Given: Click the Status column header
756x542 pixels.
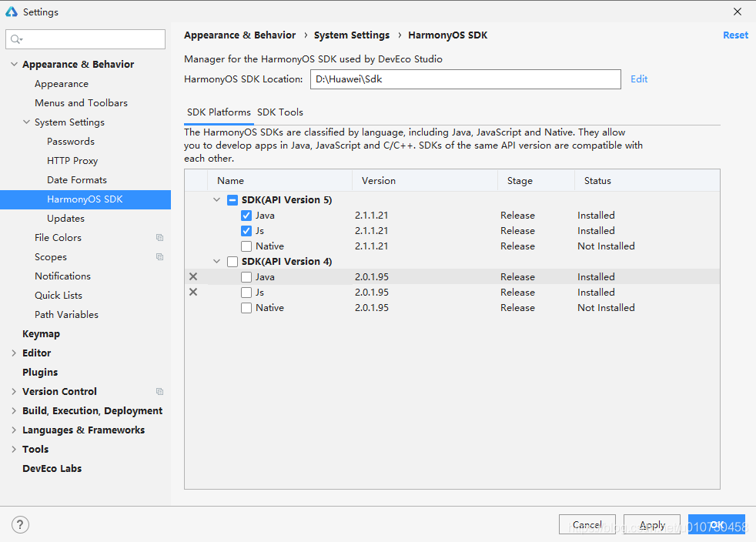Looking at the screenshot, I should (647, 181).
